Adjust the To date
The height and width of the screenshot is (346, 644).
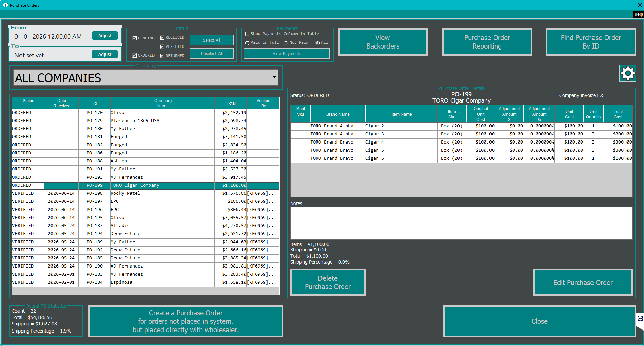tap(105, 54)
